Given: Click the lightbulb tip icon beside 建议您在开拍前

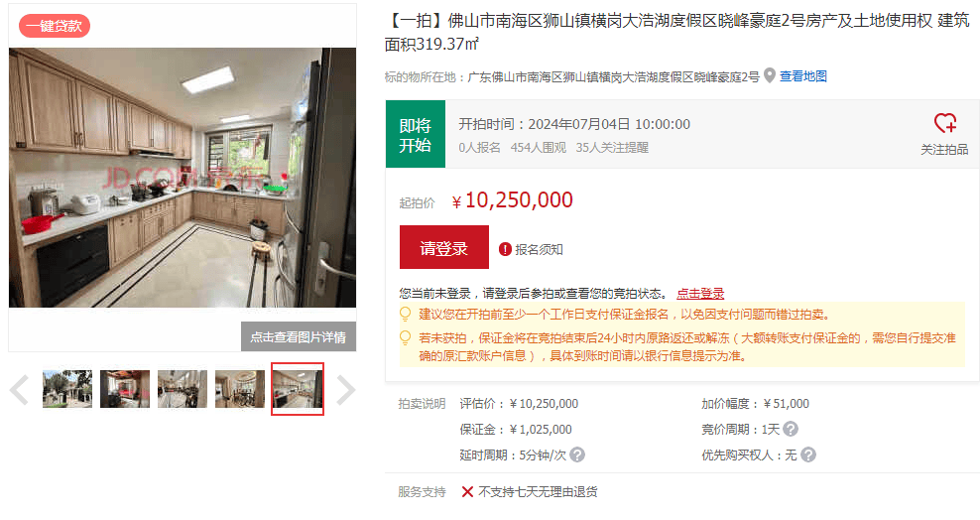Looking at the screenshot, I should [x=405, y=314].
